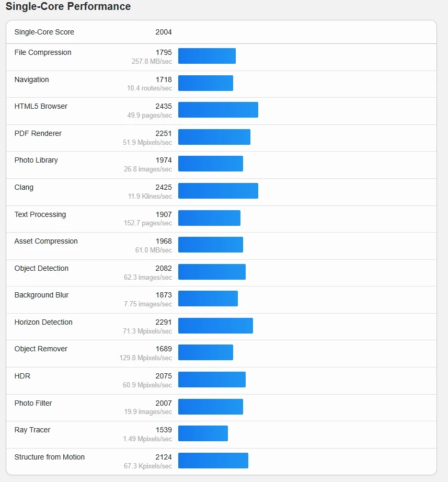Click the 257.8 MB/sec throughput text

point(152,61)
